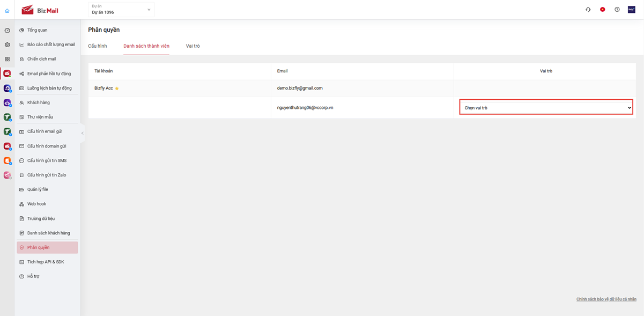The height and width of the screenshot is (316, 644).
Task: Click the BizMail logo
Action: (40, 10)
